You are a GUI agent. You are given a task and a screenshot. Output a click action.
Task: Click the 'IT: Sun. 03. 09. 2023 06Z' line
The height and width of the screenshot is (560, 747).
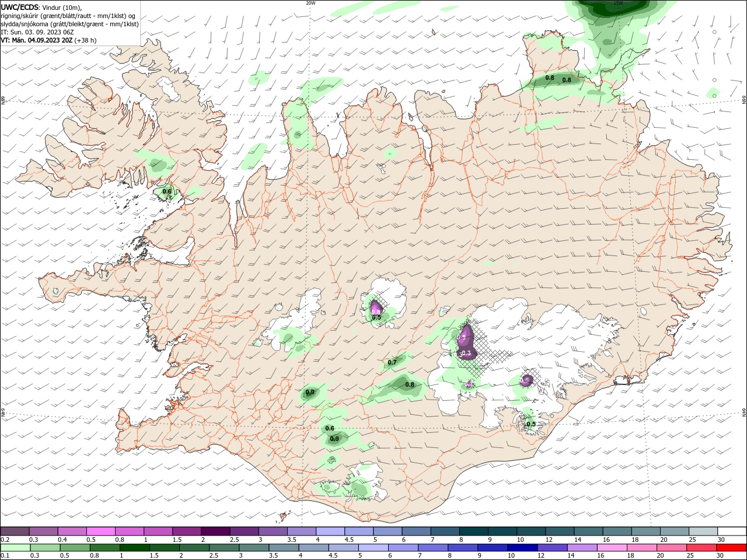point(37,32)
